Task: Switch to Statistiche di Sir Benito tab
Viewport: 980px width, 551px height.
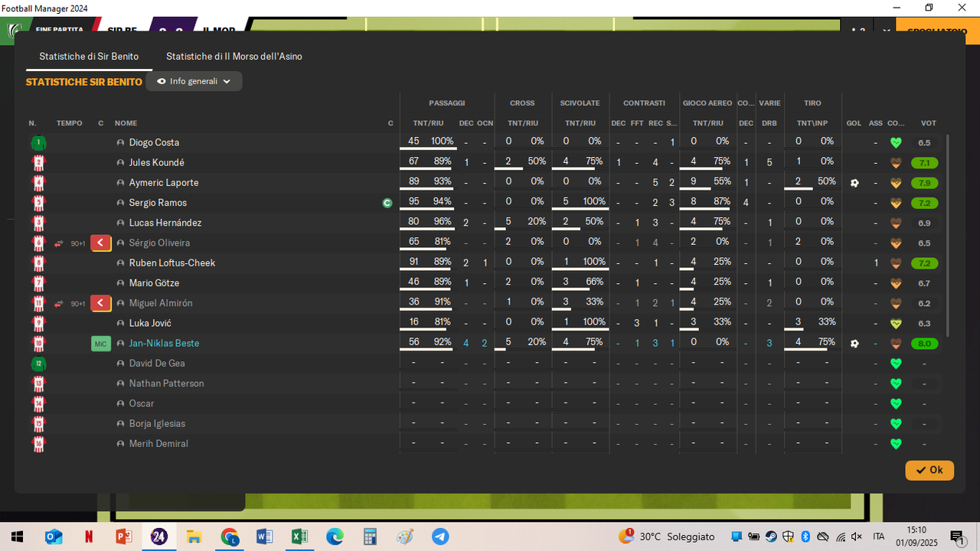Action: (x=89, y=57)
